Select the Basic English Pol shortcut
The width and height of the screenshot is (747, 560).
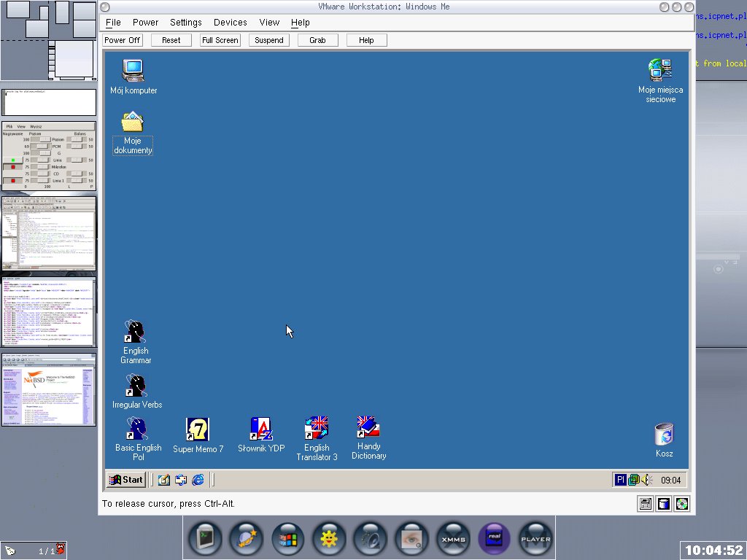pyautogui.click(x=138, y=439)
